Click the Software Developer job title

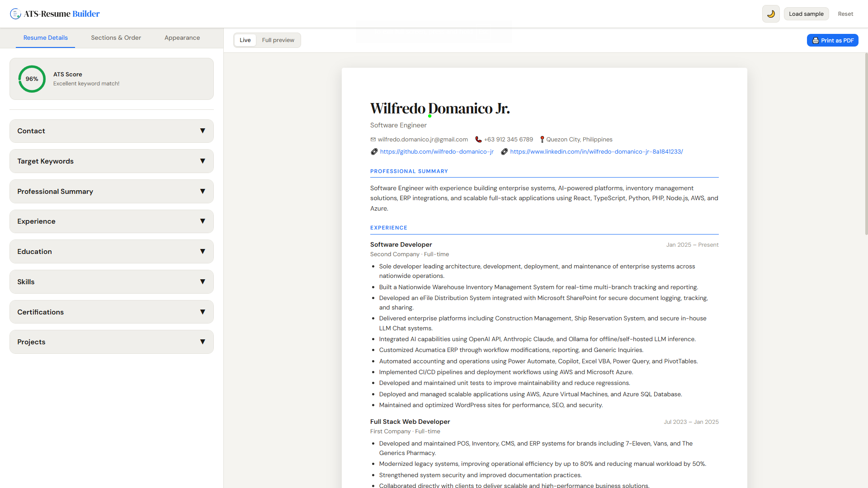[401, 244]
